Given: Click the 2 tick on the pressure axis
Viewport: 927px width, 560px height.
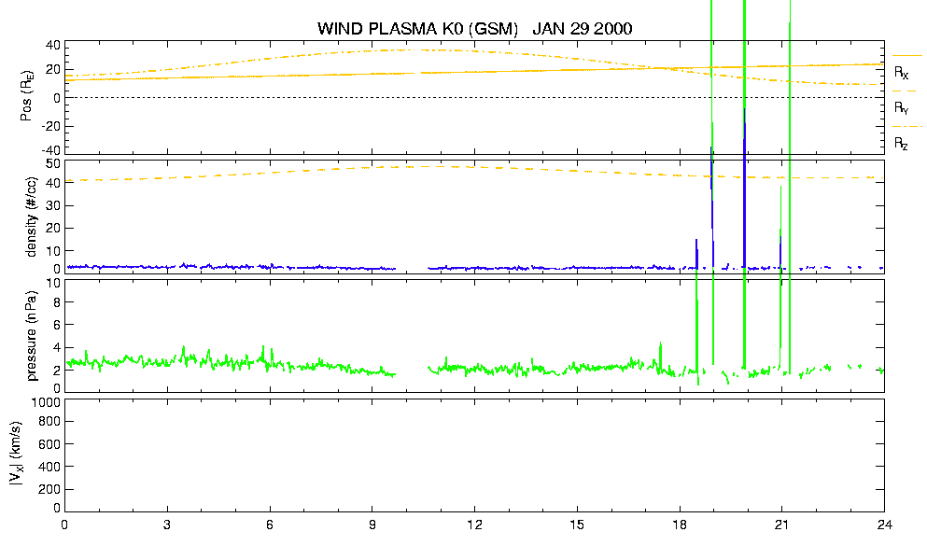Looking at the screenshot, I should pos(57,371).
